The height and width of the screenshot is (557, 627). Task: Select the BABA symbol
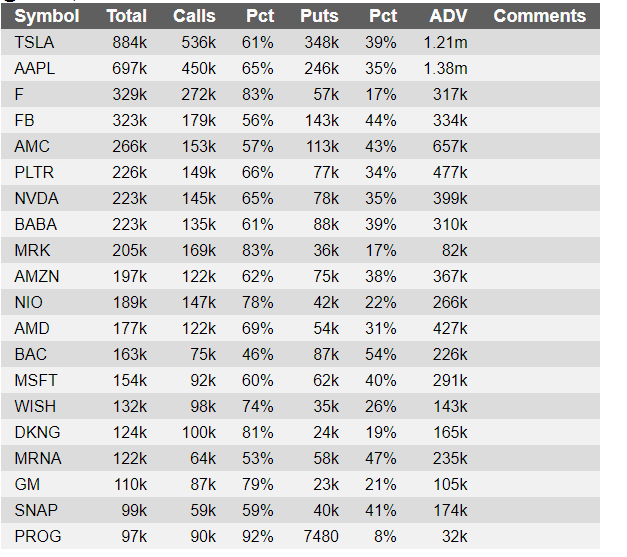[x=36, y=224]
